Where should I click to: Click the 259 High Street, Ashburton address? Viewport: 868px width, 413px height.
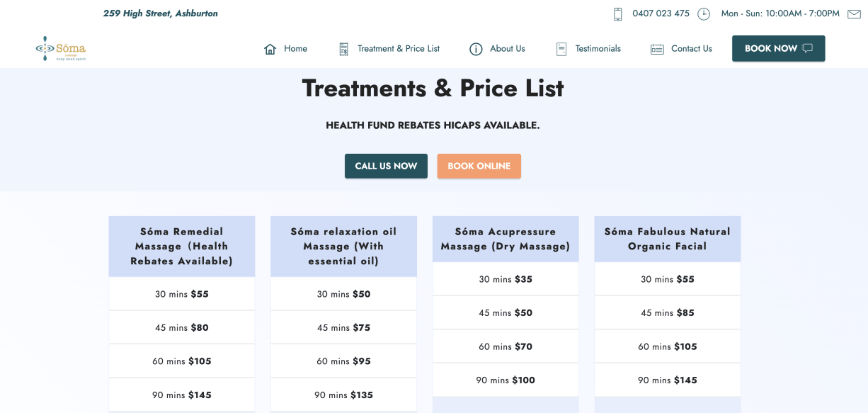coord(161,13)
